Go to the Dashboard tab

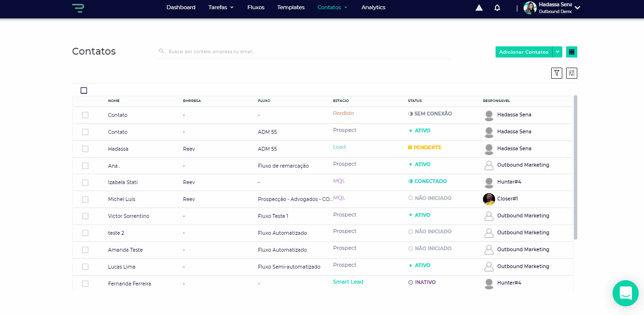click(x=181, y=7)
